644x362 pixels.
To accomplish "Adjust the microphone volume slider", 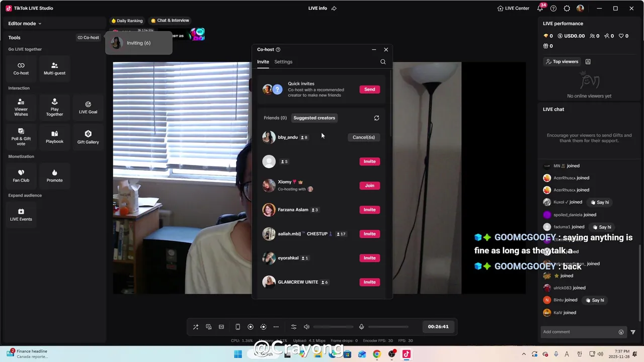I will point(388,327).
